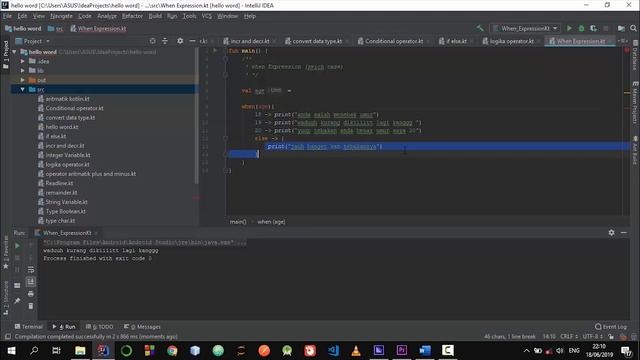Show hidden editor tabs dropdown
This screenshot has height=360, width=640.
click(x=622, y=41)
